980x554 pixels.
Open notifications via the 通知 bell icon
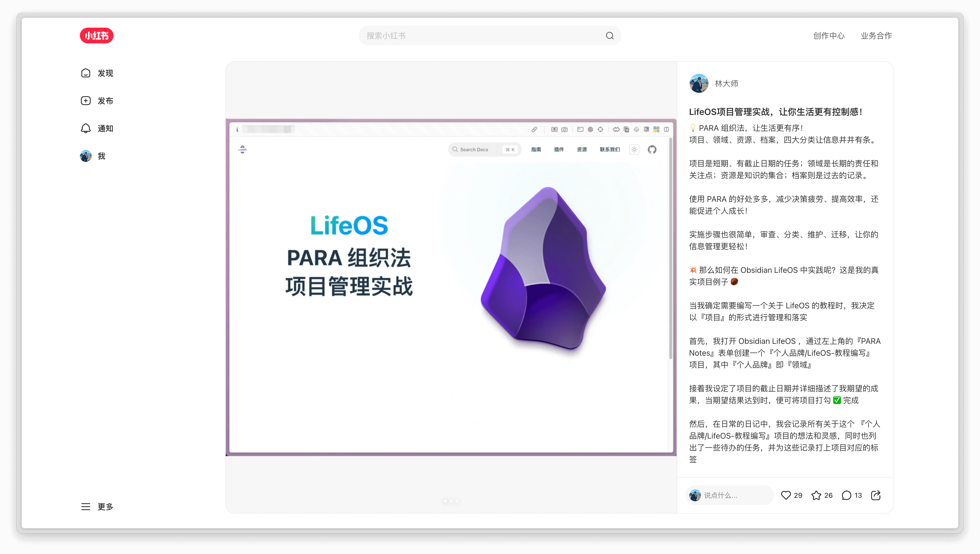click(x=86, y=128)
